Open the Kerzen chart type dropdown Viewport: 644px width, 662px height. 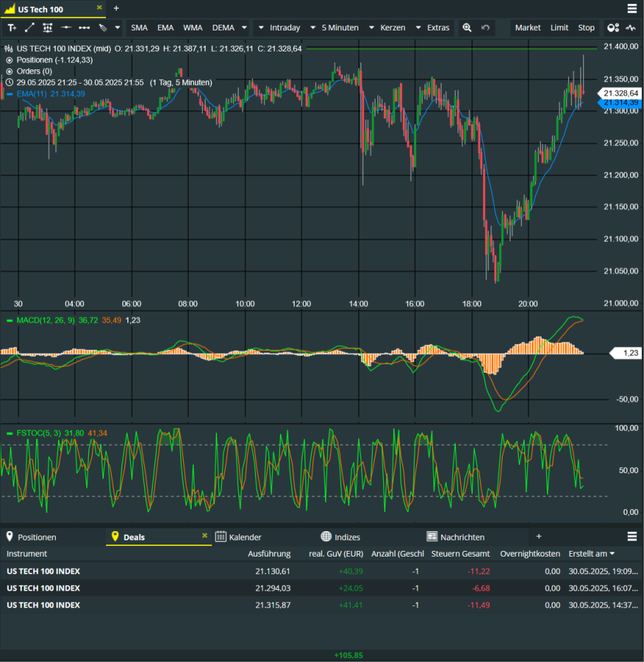coord(387,28)
